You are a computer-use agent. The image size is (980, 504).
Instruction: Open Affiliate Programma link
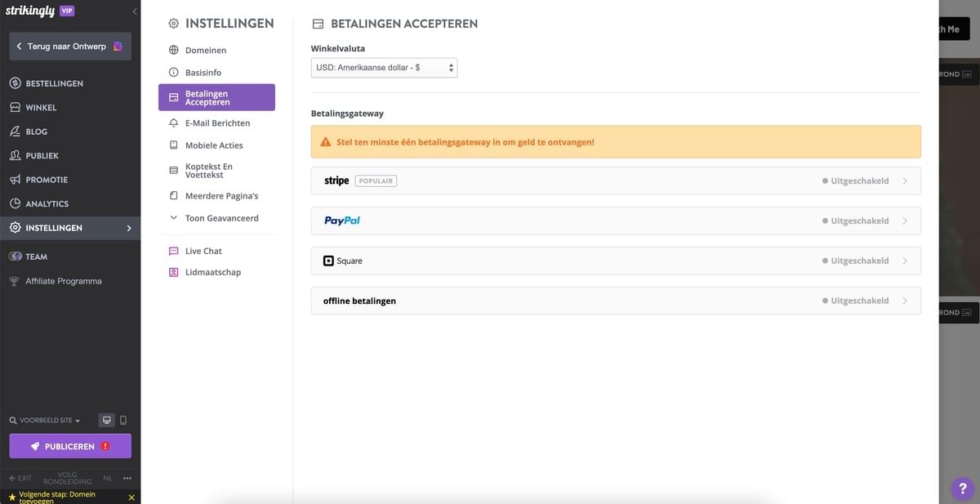tap(64, 281)
